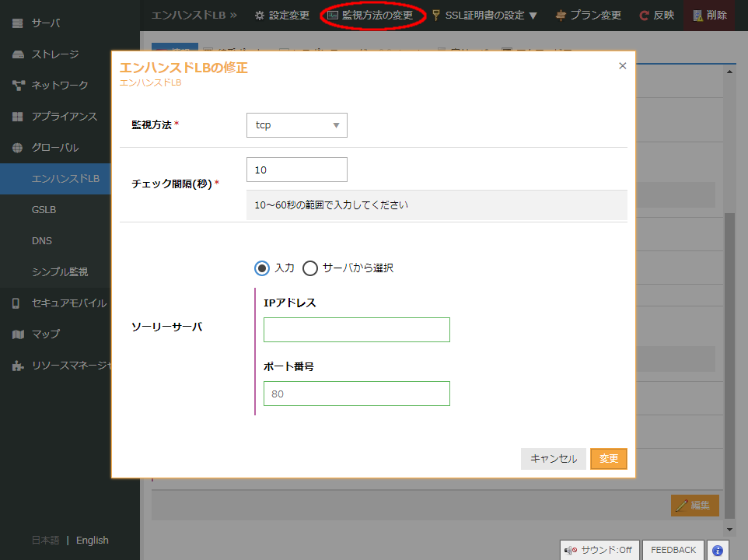The image size is (748, 560).
Task: Open the アプライアンス panel icon
Action: [19, 117]
